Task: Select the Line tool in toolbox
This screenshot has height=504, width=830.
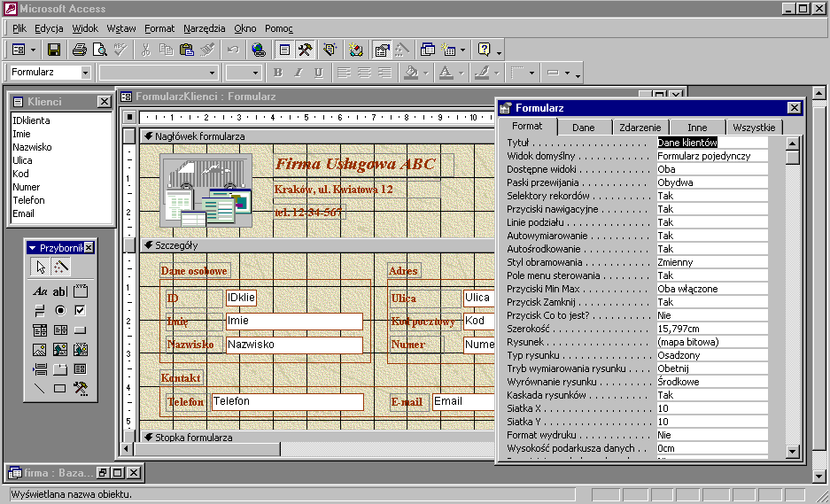Action: coord(40,389)
